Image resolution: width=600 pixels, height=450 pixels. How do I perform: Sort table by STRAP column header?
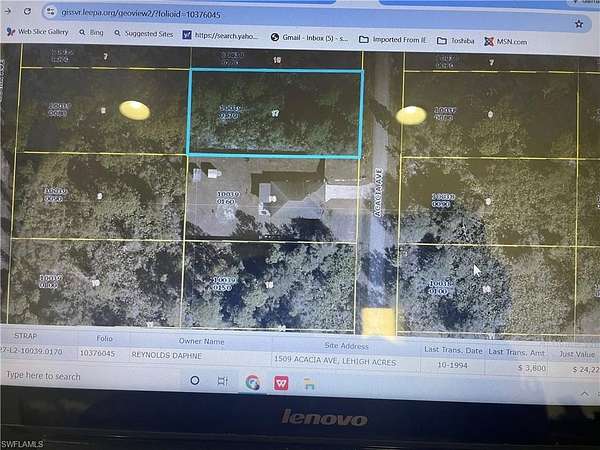(x=26, y=336)
